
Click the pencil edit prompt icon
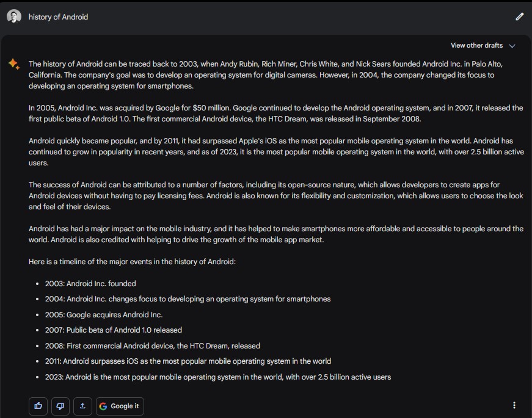click(x=519, y=16)
